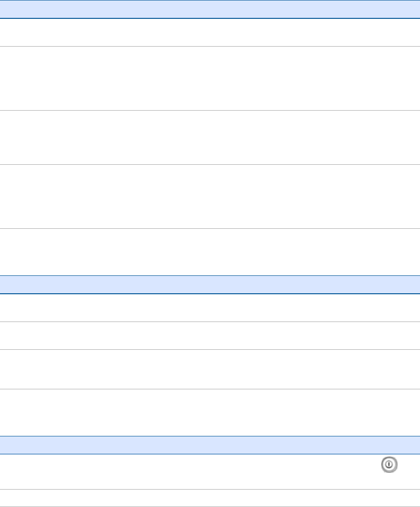Click fourth blank row under middle header
Screen dimensions: 420x507
210,412
